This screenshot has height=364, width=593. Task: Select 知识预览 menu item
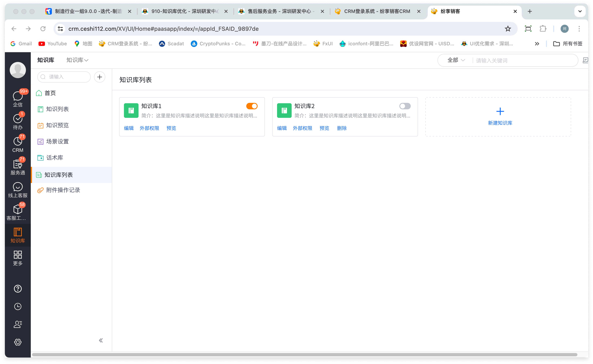pyautogui.click(x=71, y=125)
